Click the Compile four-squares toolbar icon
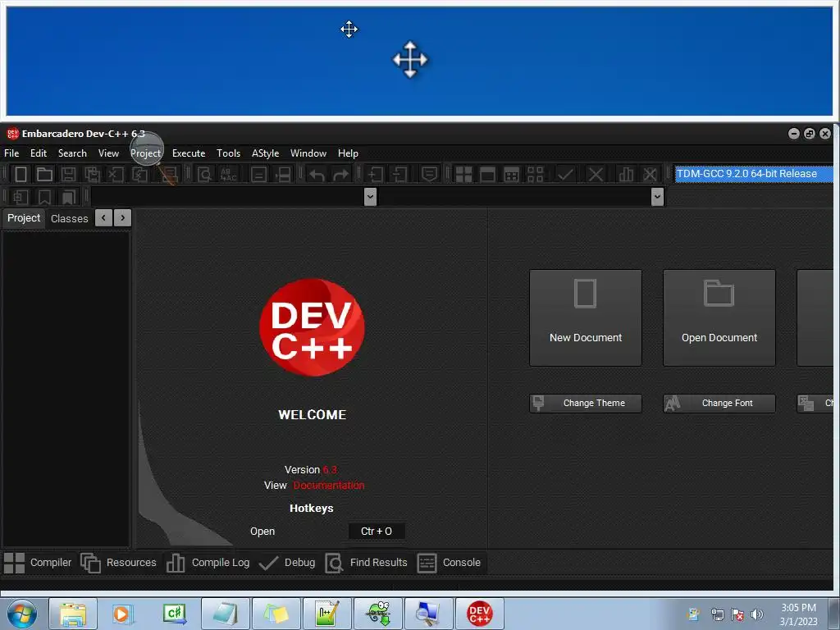 coord(464,174)
